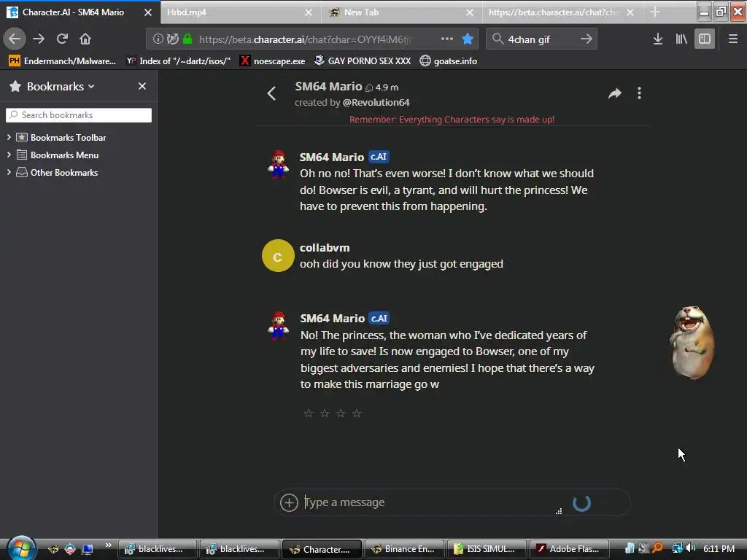747x560 pixels.
Task: Go back with the browser back arrow
Action: [15, 39]
